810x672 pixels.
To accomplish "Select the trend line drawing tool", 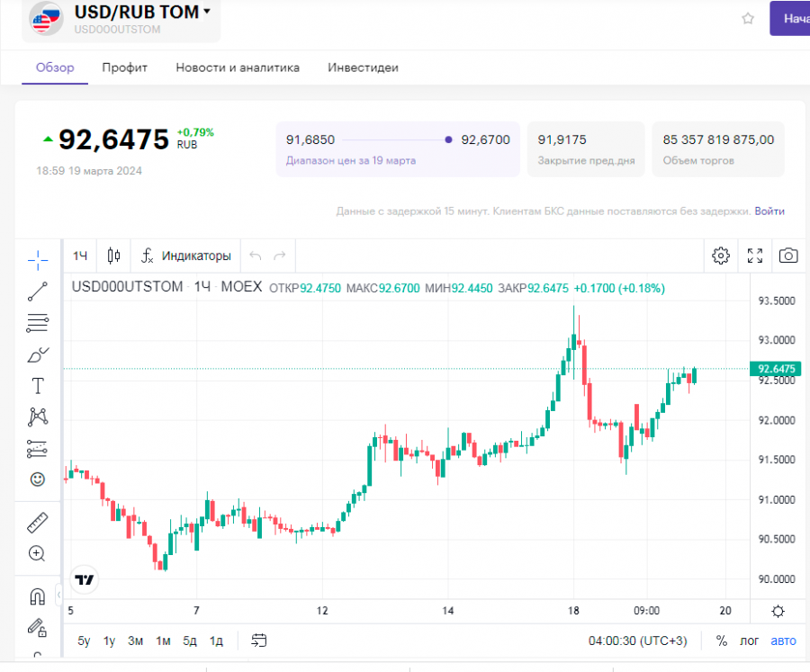I will click(x=38, y=291).
